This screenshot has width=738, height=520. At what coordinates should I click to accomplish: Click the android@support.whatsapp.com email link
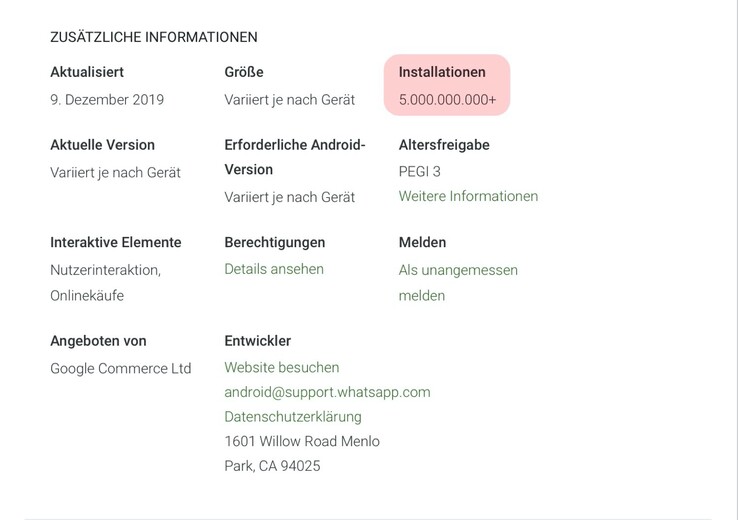pos(327,392)
